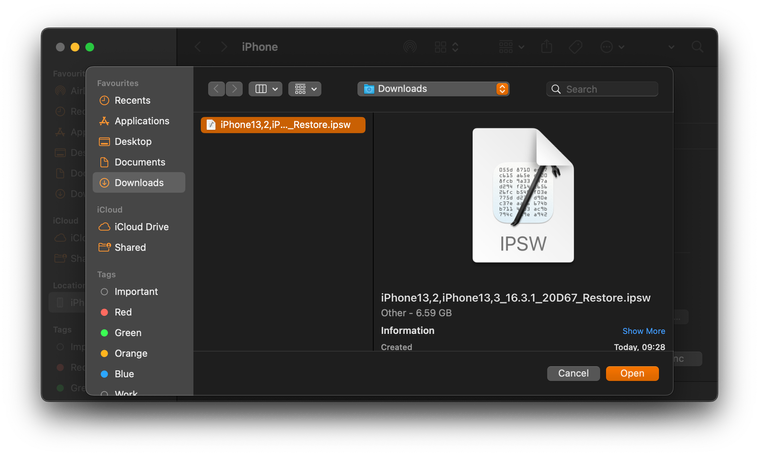Image resolution: width=759 pixels, height=456 pixels.
Task: Go back using the dialog back arrow
Action: (x=216, y=89)
